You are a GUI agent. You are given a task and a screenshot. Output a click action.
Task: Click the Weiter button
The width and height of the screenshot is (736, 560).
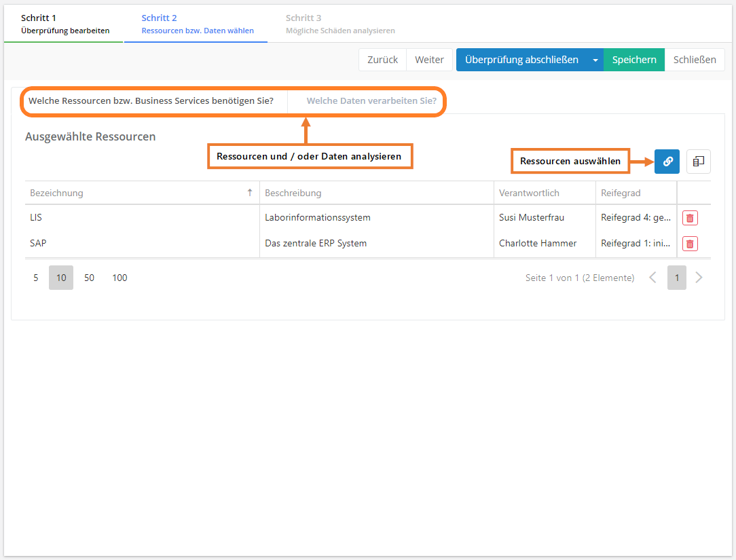click(x=429, y=60)
